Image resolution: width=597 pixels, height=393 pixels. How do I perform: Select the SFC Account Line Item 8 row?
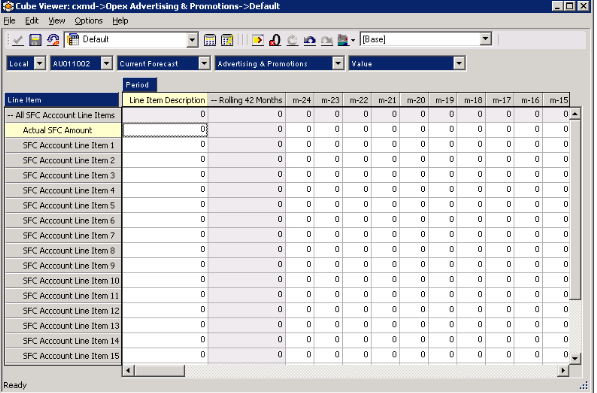63,251
